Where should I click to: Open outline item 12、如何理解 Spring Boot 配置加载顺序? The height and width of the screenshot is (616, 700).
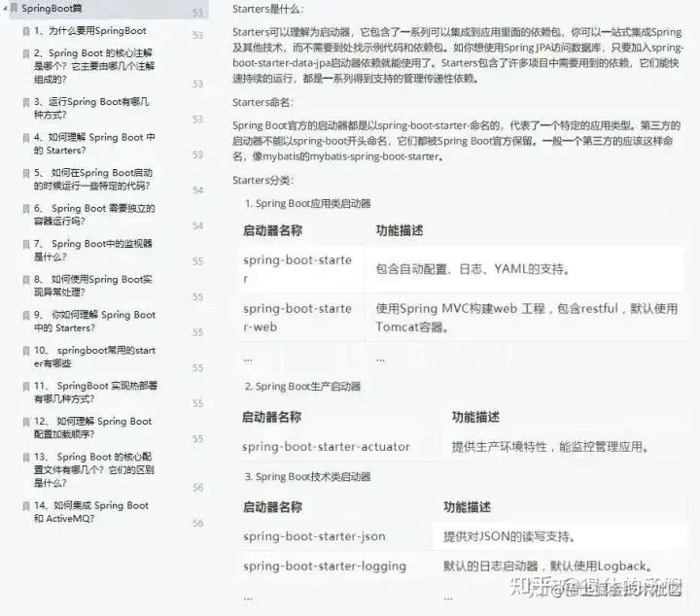pos(93,428)
